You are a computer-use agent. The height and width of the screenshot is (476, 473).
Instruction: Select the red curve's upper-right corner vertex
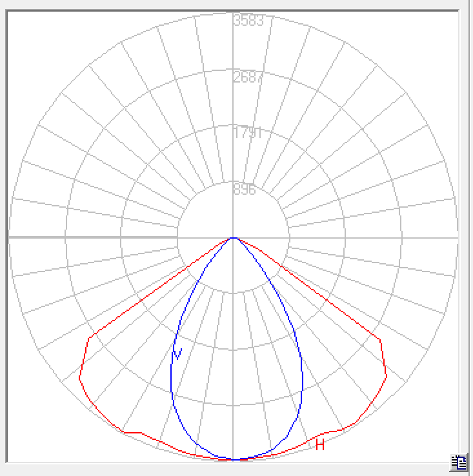379,337
